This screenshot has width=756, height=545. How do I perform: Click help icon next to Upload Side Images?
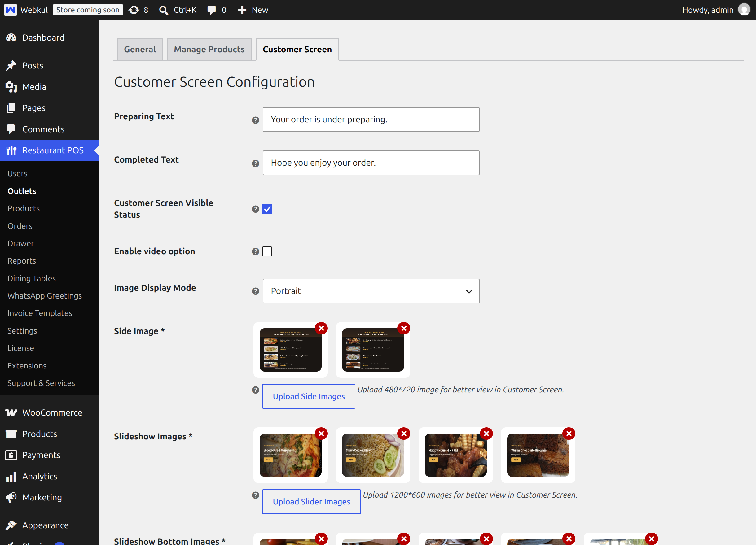point(255,390)
